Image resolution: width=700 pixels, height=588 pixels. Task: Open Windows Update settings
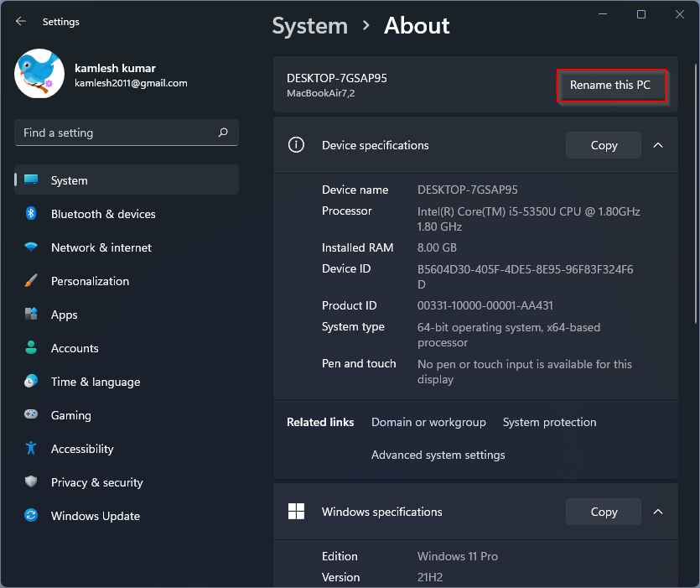95,516
